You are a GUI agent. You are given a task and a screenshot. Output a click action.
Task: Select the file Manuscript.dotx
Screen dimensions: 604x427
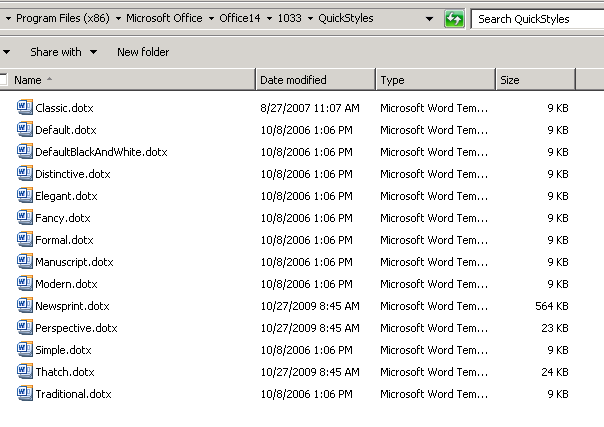pyautogui.click(x=74, y=261)
